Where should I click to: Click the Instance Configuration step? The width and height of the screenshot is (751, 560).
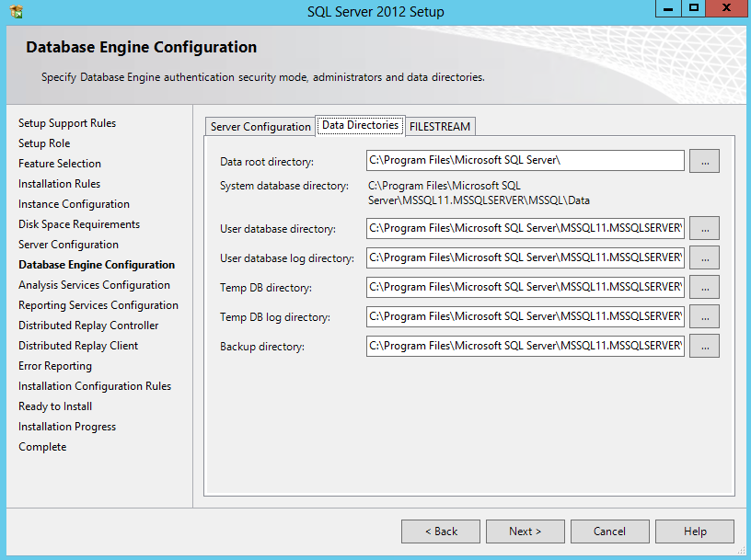tap(74, 204)
